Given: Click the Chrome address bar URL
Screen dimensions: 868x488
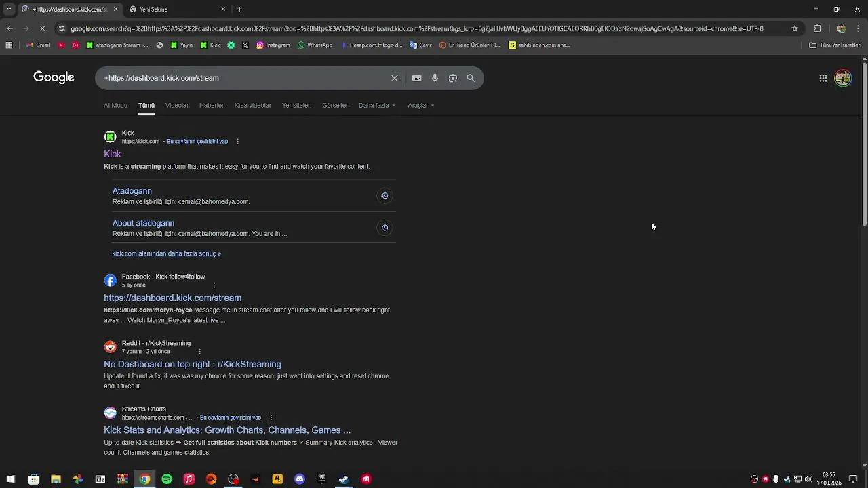Looking at the screenshot, I should click(417, 28).
